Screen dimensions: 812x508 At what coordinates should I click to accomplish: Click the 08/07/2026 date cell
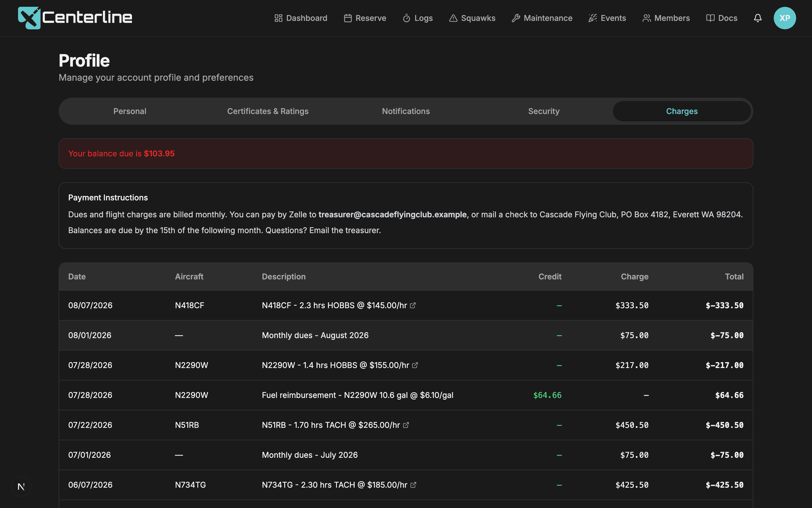(90, 305)
